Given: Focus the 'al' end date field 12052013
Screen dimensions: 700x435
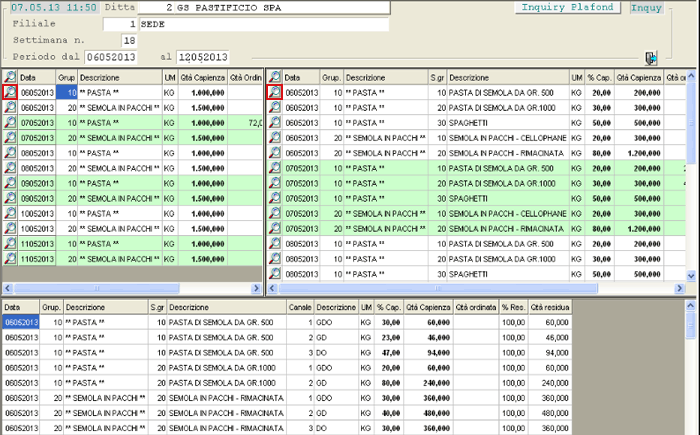Looking at the screenshot, I should 203,57.
